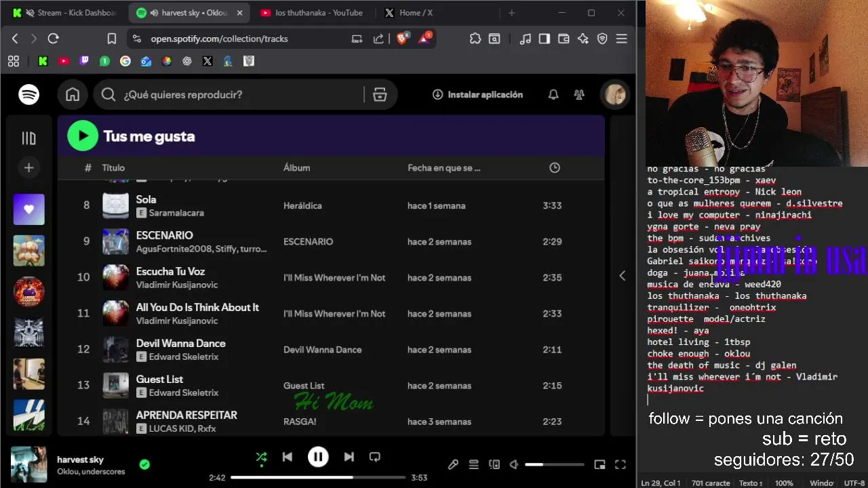Viewport: 868px width, 488px height.
Task: Bookmark this page
Action: tap(112, 39)
